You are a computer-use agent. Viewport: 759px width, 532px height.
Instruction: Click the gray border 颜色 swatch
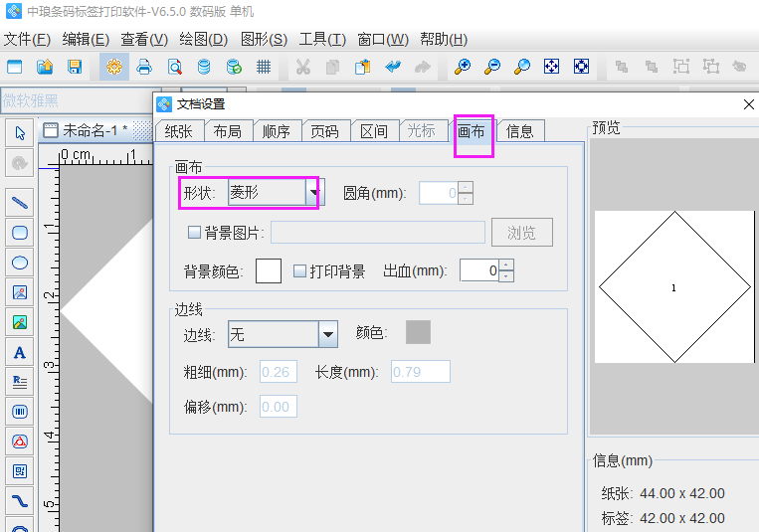[418, 332]
